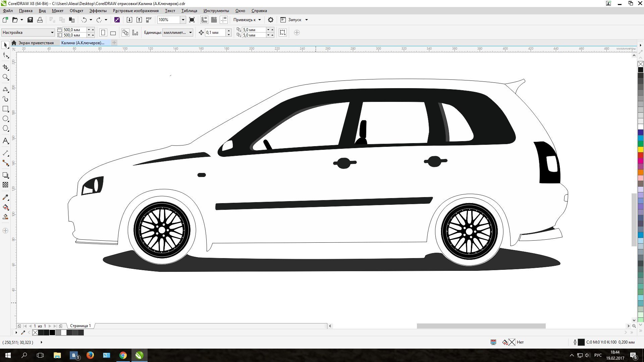This screenshot has height=362, width=644.
Task: Open the Эффекты menu
Action: coord(98,11)
